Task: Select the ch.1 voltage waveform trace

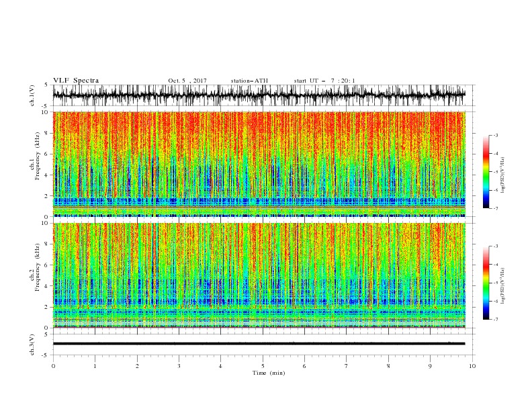Action: [259, 95]
